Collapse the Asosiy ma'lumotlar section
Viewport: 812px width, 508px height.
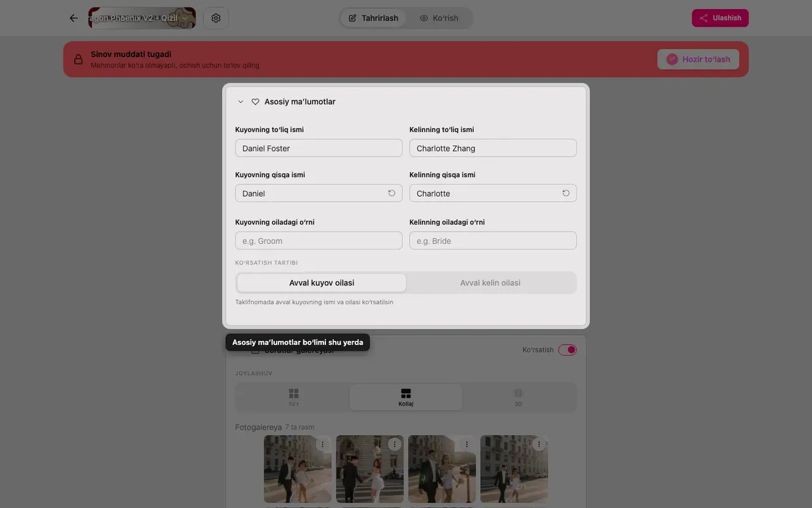pyautogui.click(x=240, y=102)
